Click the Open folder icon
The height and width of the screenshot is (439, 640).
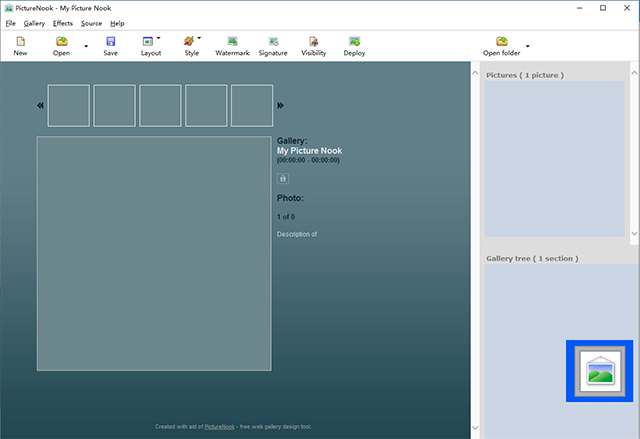[x=501, y=42]
